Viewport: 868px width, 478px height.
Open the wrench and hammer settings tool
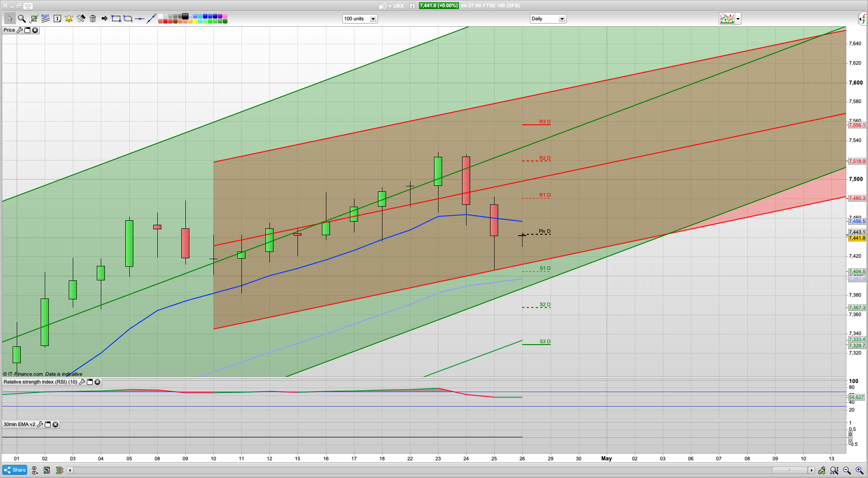click(x=81, y=19)
